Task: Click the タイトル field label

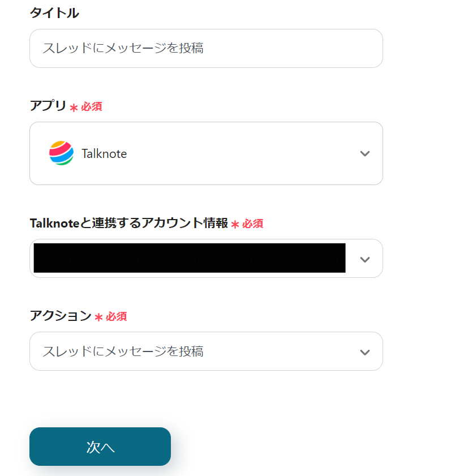Action: coord(54,14)
